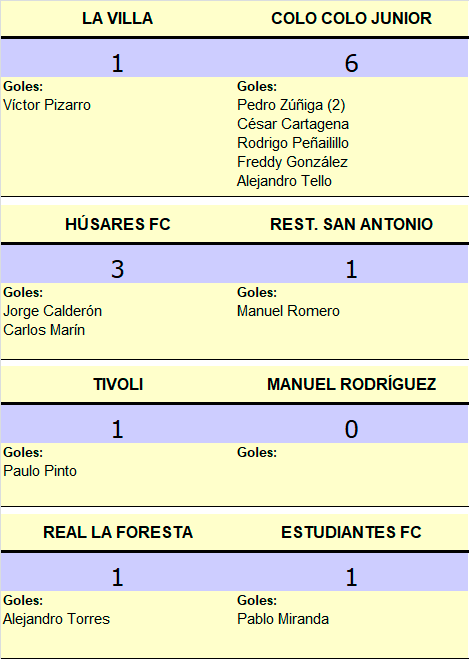Select scorer Pedro Zúñiga (2)
This screenshot has width=469, height=659.
(291, 105)
